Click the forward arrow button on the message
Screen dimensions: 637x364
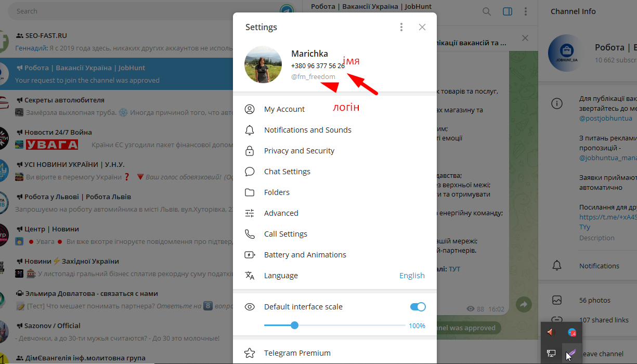524,305
